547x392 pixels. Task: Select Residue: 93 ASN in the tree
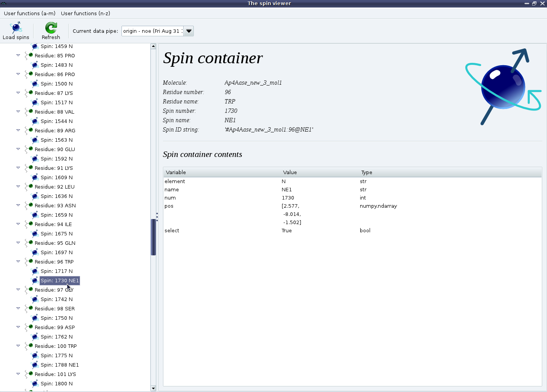[55, 206]
